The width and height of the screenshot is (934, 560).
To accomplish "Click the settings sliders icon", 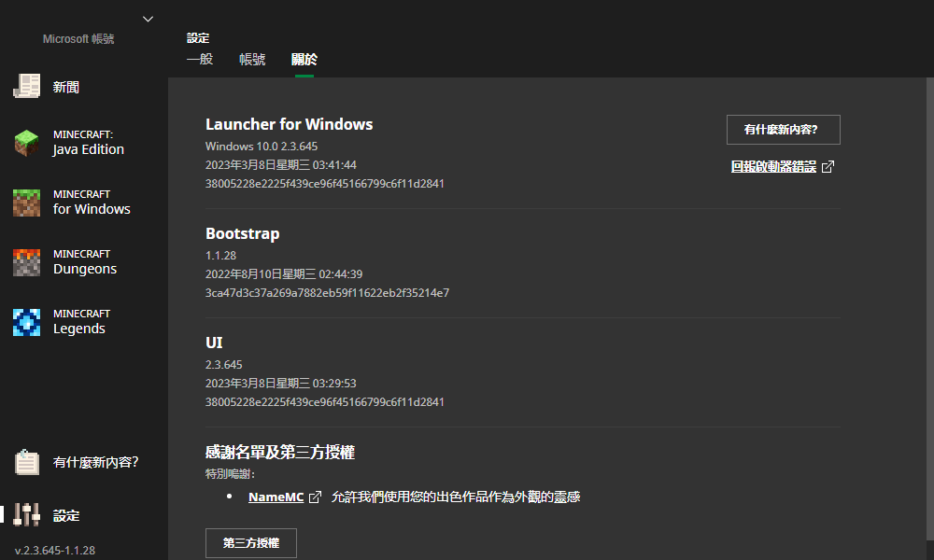I will [x=27, y=515].
